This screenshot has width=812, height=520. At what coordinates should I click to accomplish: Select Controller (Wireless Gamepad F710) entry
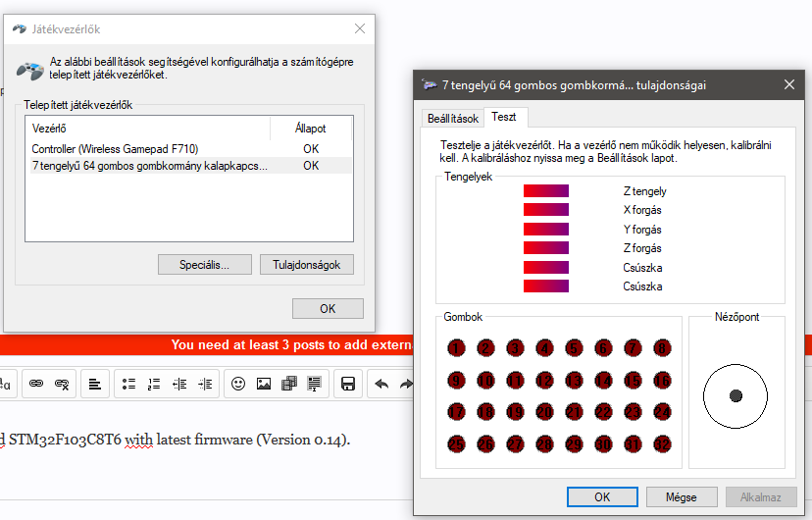tap(115, 149)
